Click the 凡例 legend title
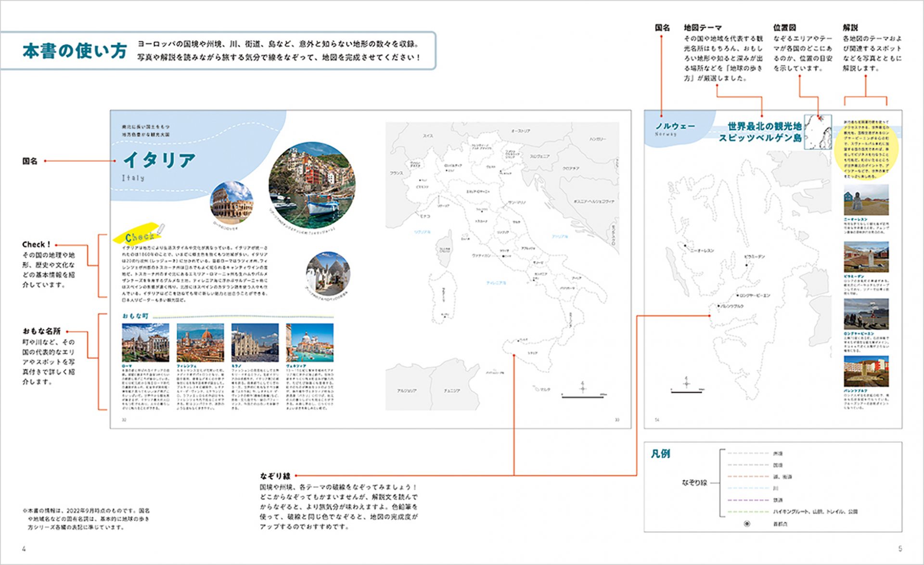This screenshot has width=924, height=565. 660,453
